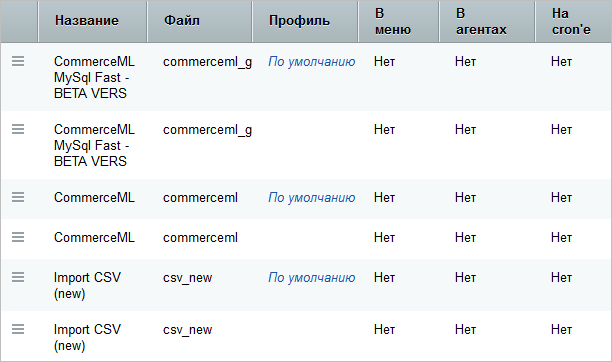Click the На cron'е column header
The height and width of the screenshot is (362, 612).
[571, 21]
